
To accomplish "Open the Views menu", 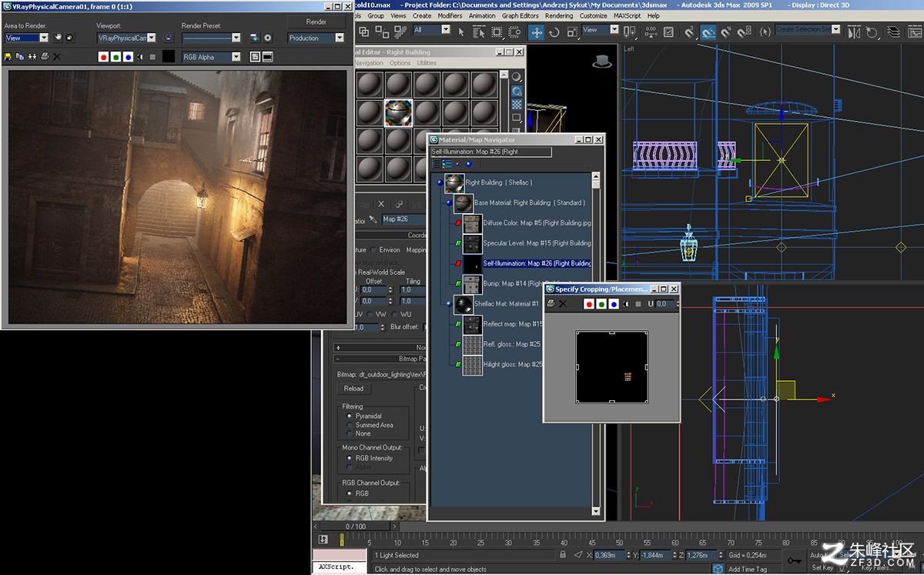I will (398, 15).
